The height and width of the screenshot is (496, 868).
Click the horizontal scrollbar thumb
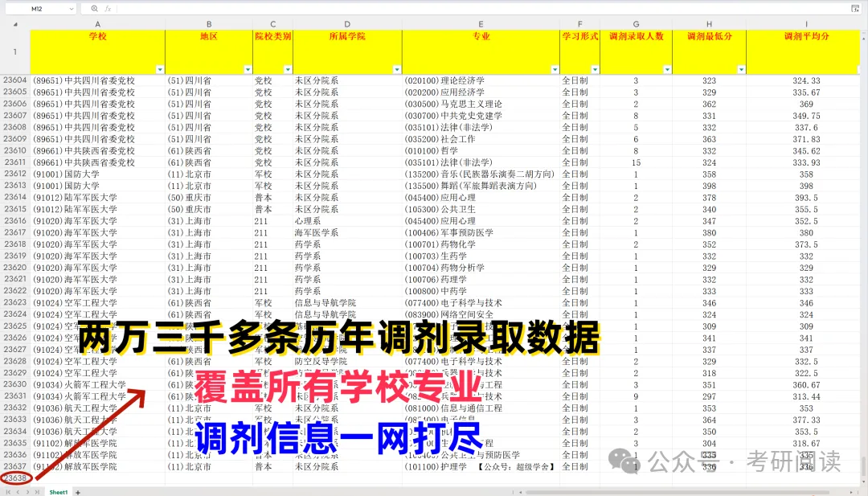(678, 491)
